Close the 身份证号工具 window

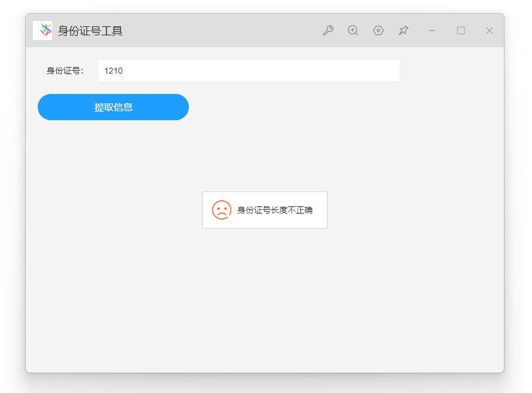(489, 31)
